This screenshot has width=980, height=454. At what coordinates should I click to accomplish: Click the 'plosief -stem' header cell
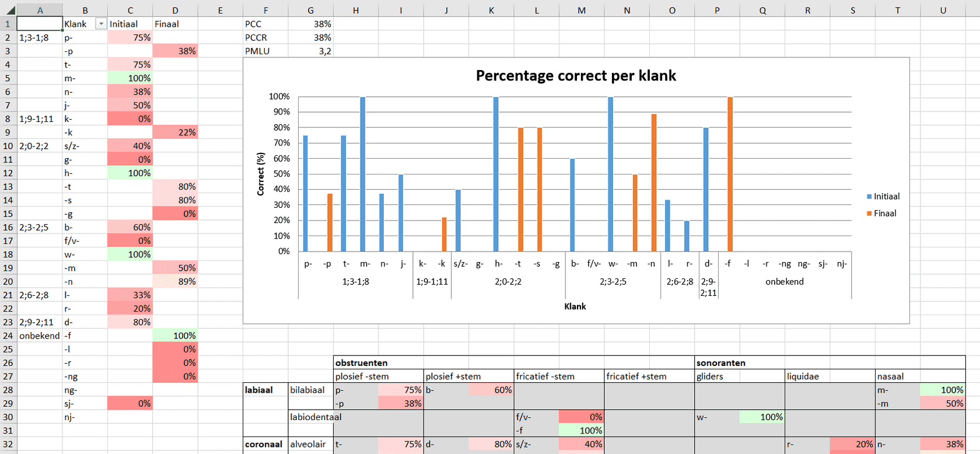pyautogui.click(x=379, y=376)
